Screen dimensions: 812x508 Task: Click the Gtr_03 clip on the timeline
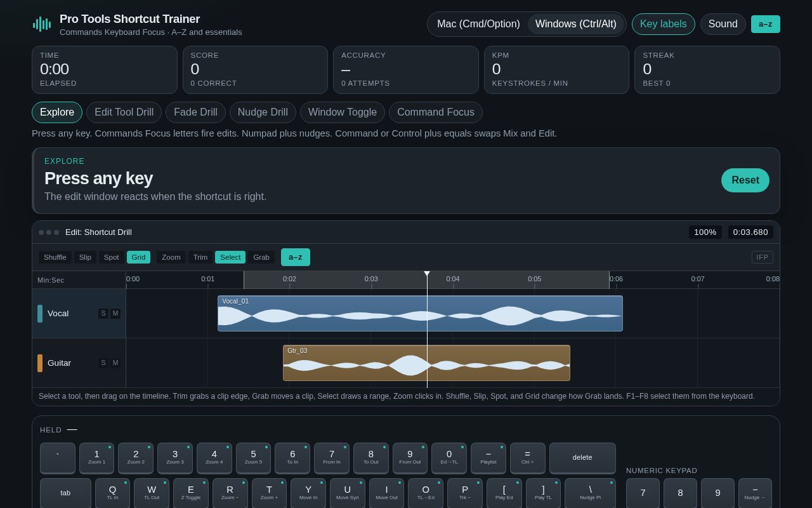pos(426,363)
